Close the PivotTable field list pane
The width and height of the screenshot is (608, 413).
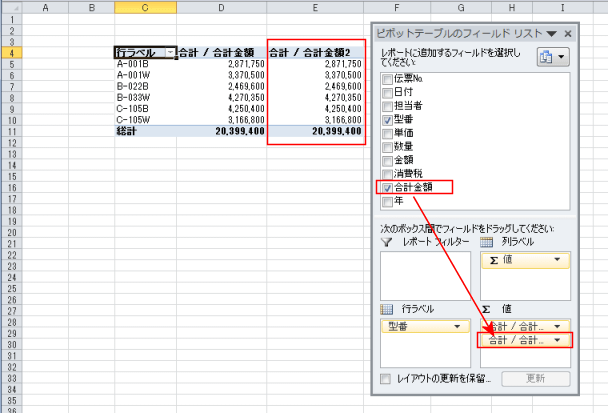point(568,34)
